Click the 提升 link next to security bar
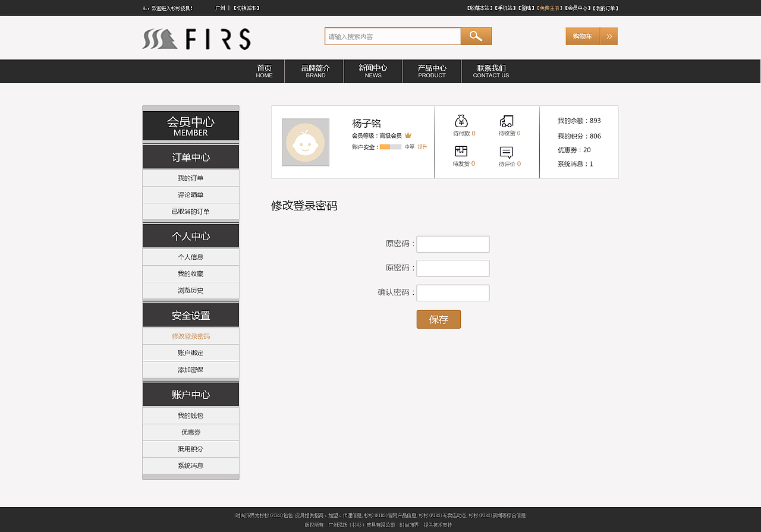Viewport: 761px width, 532px height. [422, 146]
